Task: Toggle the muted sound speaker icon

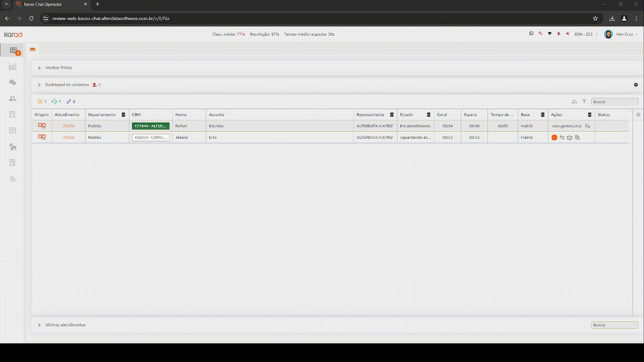Action: pyautogui.click(x=568, y=34)
